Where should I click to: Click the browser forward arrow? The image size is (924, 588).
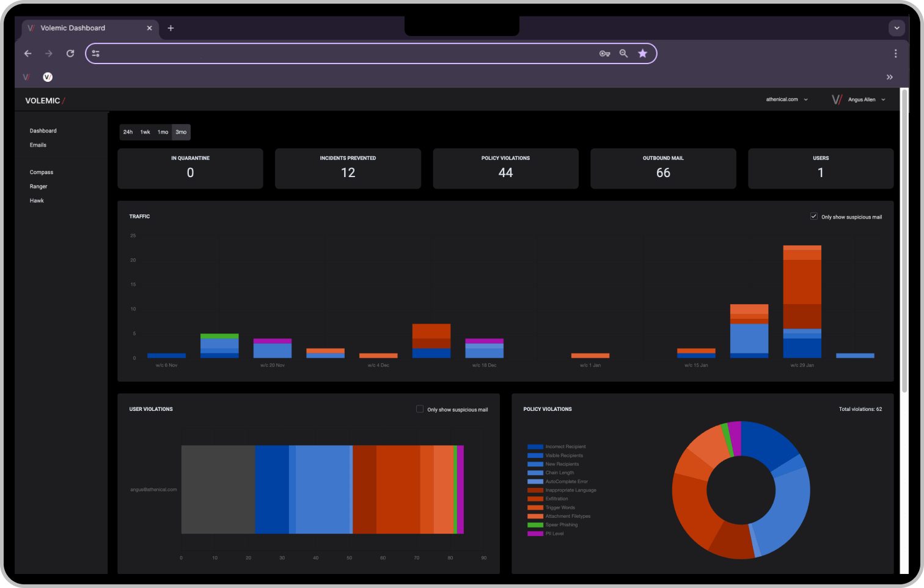tap(49, 54)
